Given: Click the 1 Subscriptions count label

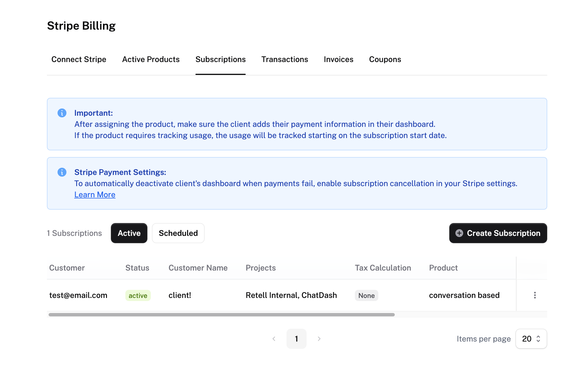Looking at the screenshot, I should click(x=74, y=233).
